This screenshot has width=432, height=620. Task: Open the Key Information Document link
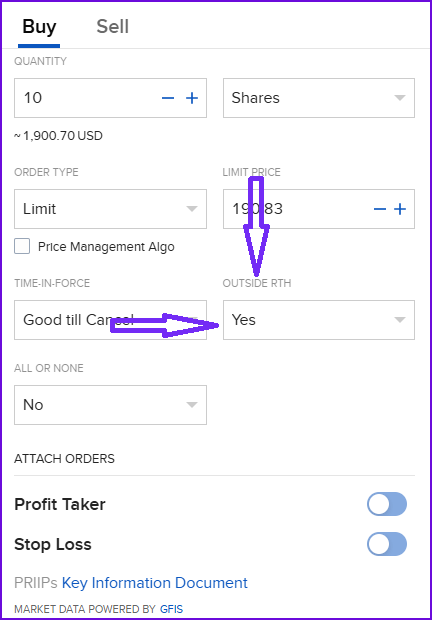coord(155,583)
